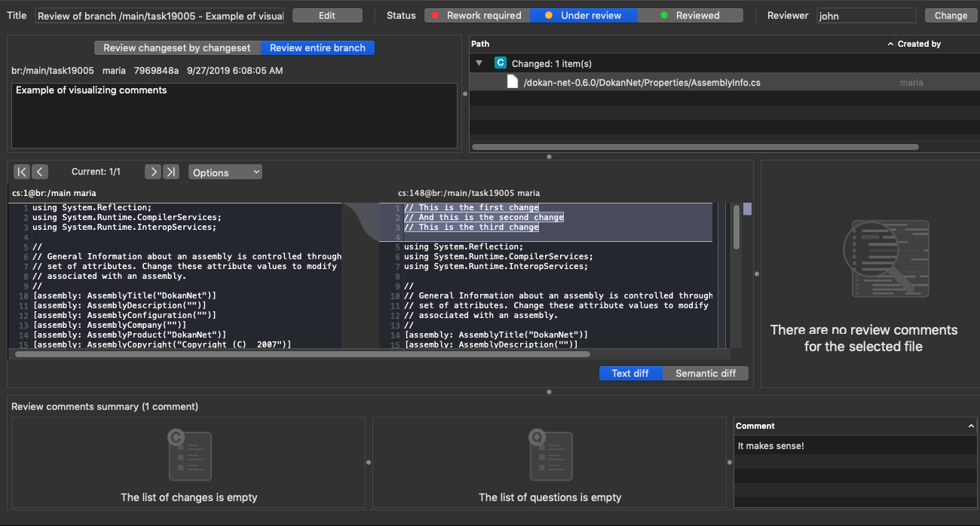Click the AssemblyInfo.cs file icon
Image resolution: width=980 pixels, height=526 pixels.
[x=513, y=82]
